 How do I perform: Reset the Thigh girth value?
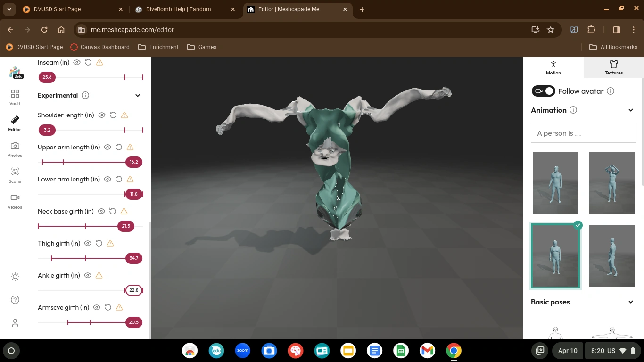coord(99,243)
